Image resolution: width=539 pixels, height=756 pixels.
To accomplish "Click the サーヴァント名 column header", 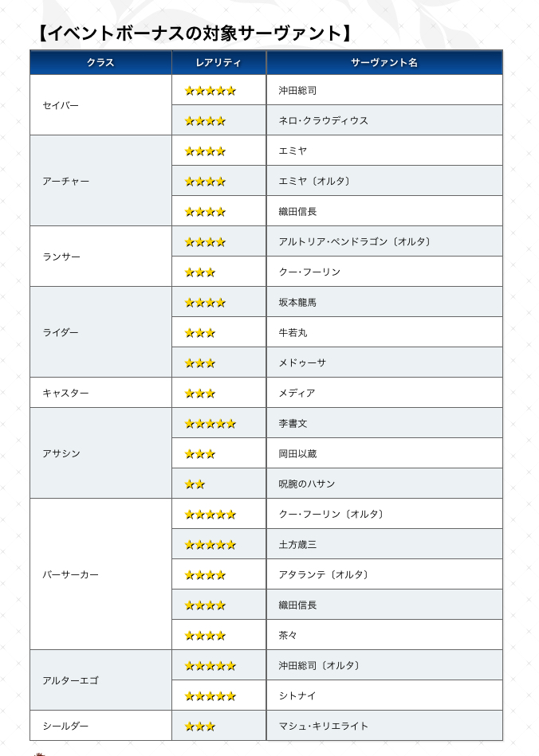I will pos(384,63).
